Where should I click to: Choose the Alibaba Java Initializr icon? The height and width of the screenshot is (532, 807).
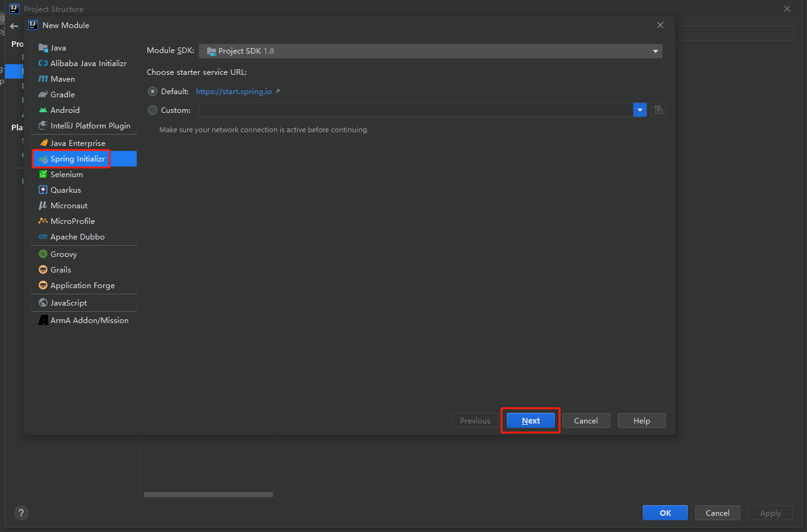tap(43, 64)
